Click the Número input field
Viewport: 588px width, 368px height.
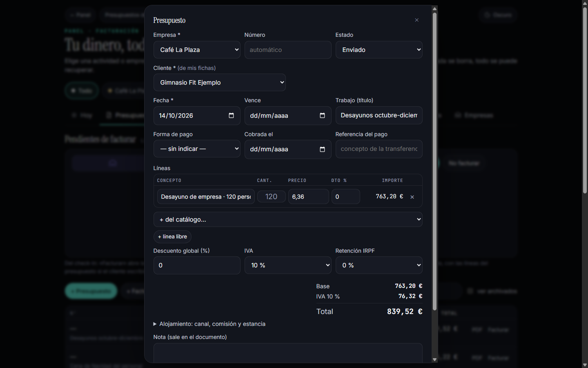click(288, 50)
